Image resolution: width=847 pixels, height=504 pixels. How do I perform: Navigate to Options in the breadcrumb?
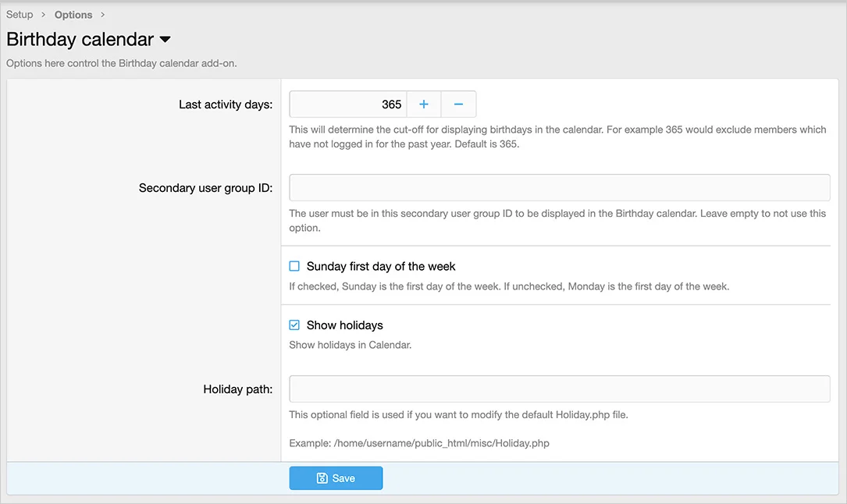click(73, 15)
